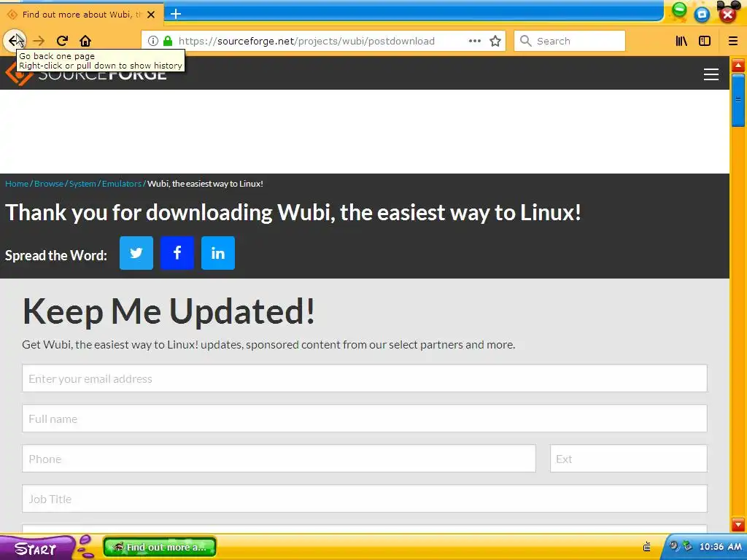Open page actions three-dot menu

474,41
